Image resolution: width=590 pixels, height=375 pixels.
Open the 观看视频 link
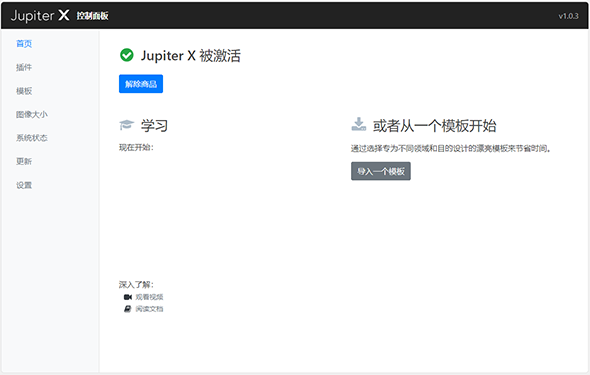point(149,297)
